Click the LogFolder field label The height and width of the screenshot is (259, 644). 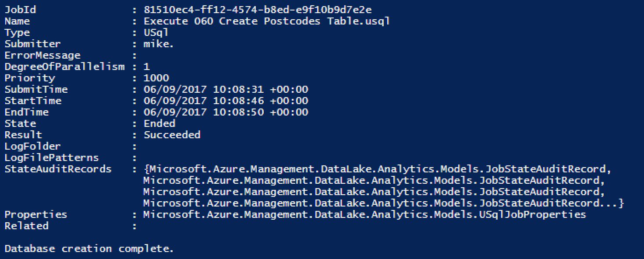click(x=32, y=147)
